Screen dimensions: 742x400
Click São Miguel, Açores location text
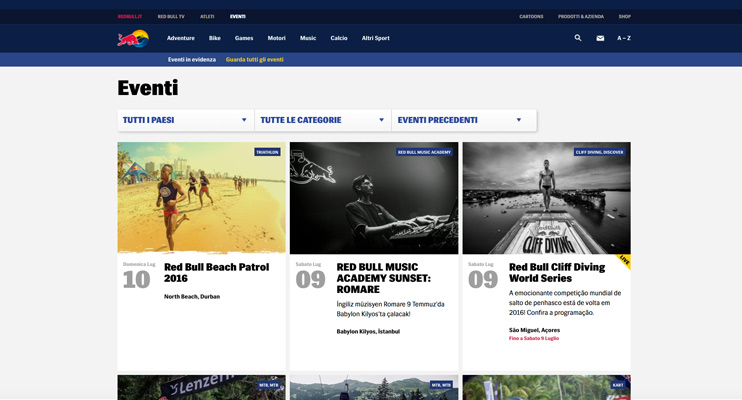tap(534, 330)
